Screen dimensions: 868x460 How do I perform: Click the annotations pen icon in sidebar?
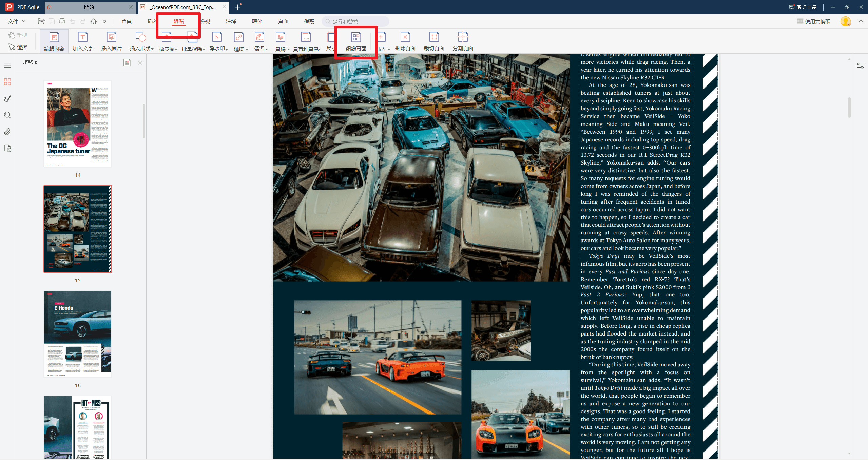(x=7, y=98)
